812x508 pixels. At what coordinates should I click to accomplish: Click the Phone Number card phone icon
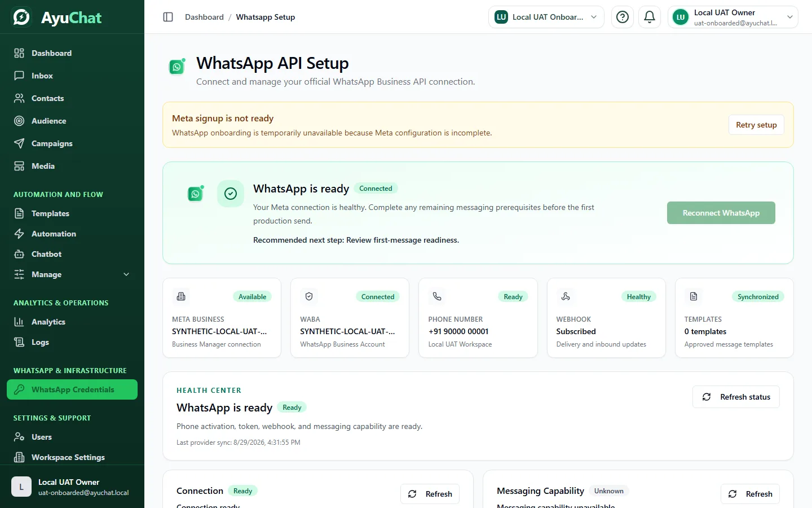pos(437,296)
